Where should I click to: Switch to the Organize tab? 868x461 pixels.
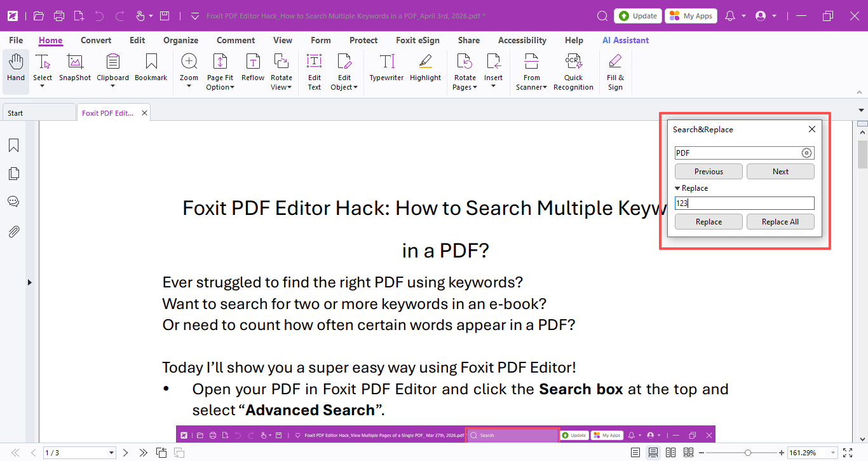click(181, 40)
